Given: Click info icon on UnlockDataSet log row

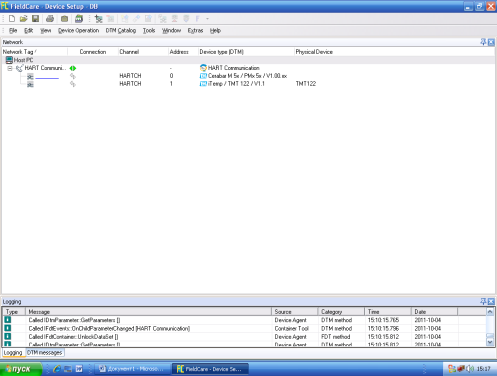Looking at the screenshot, I should (x=7, y=336).
